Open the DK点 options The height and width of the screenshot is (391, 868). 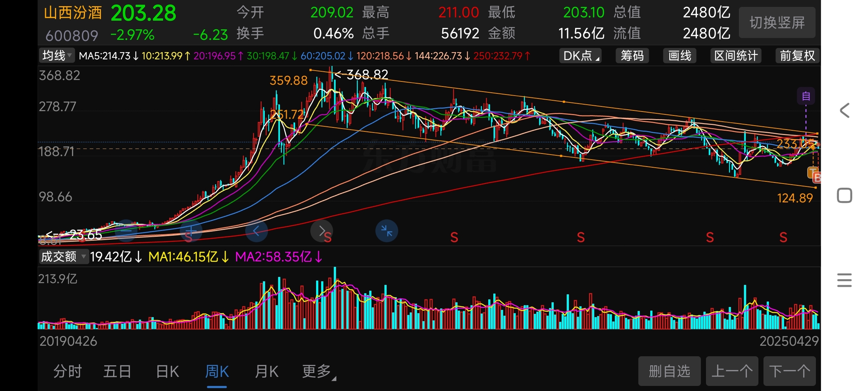580,56
